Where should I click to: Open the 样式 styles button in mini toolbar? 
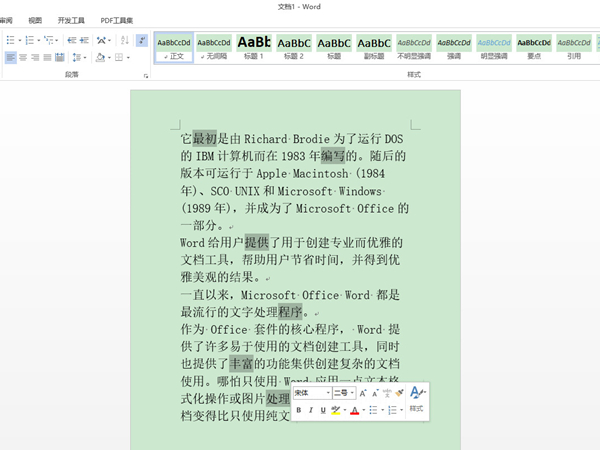click(416, 399)
